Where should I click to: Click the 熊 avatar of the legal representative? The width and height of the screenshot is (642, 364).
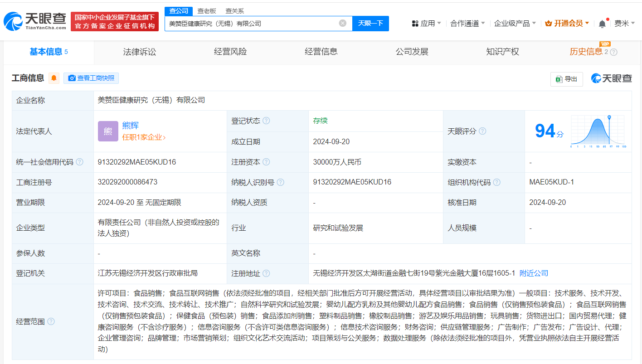(x=108, y=131)
